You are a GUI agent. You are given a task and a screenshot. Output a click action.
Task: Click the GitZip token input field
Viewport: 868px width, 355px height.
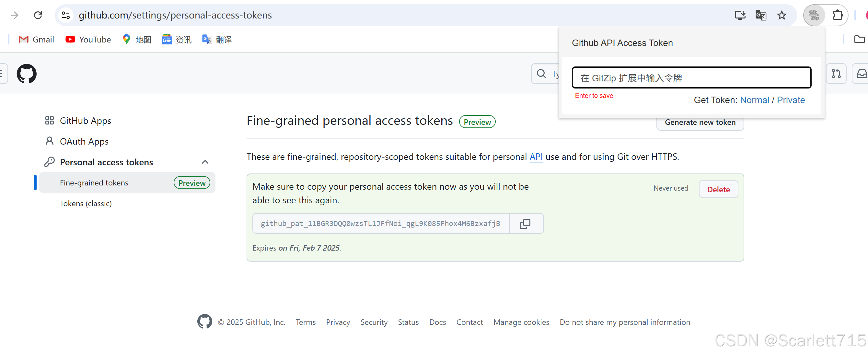(x=691, y=77)
